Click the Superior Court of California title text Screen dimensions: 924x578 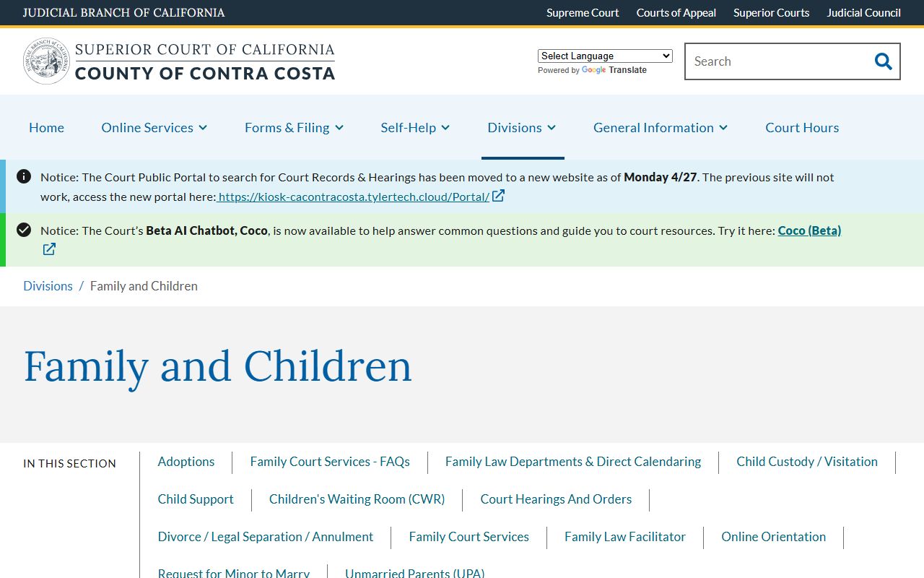(x=205, y=49)
